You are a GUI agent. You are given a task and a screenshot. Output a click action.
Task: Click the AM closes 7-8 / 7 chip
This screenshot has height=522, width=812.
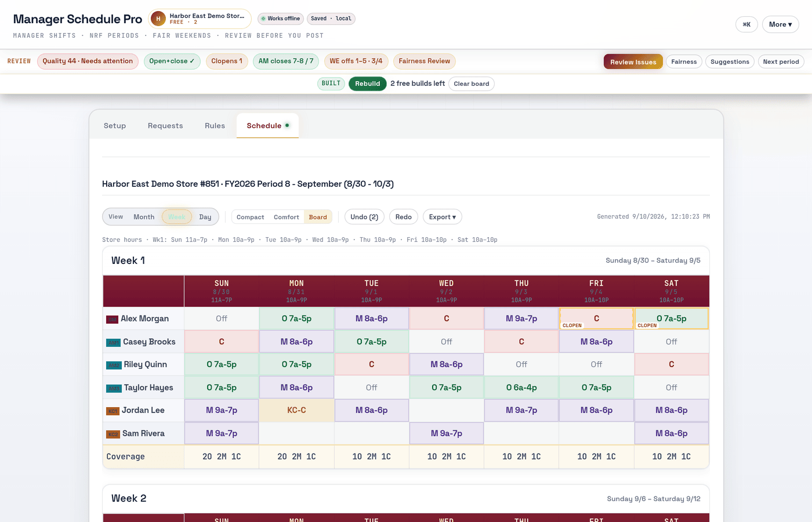[x=286, y=61]
